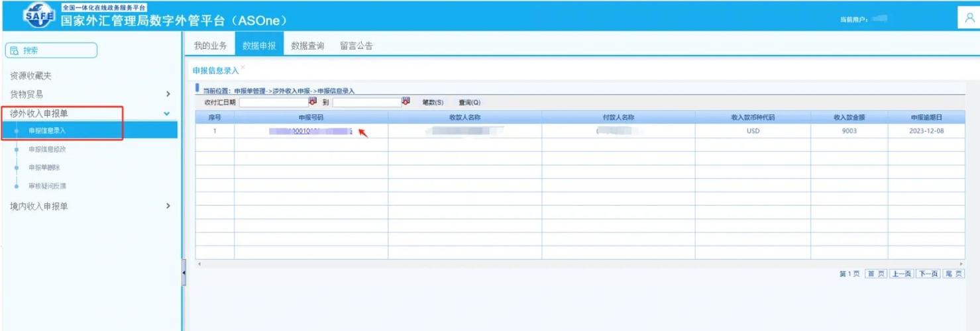Select 申报信息修改 in sidebar
The height and width of the screenshot is (331, 980).
pyautogui.click(x=47, y=149)
